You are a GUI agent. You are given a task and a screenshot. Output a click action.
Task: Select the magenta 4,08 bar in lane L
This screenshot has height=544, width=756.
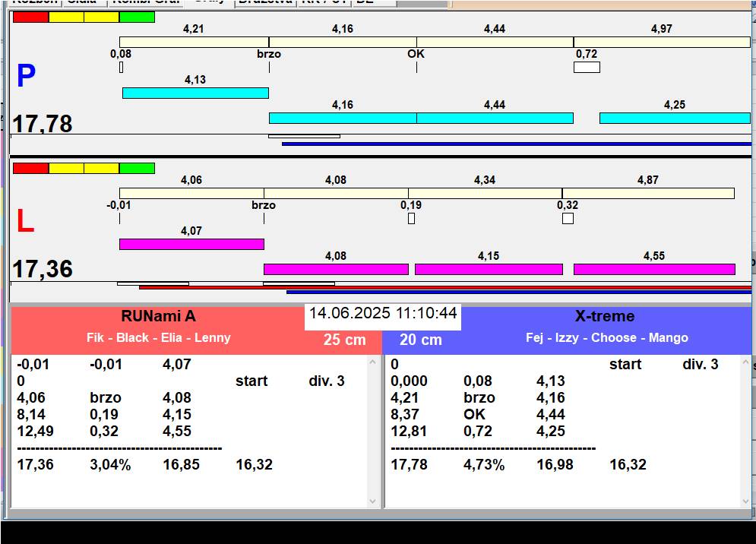point(336,269)
